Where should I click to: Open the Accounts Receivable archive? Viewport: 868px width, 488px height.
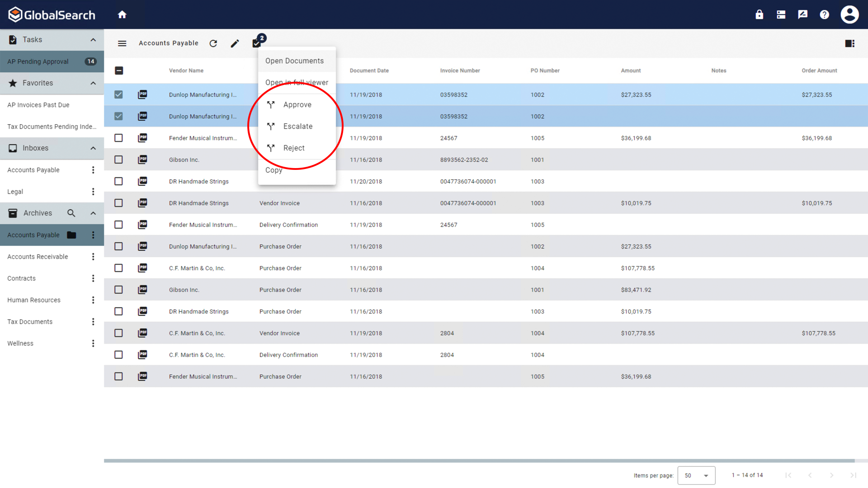(37, 257)
